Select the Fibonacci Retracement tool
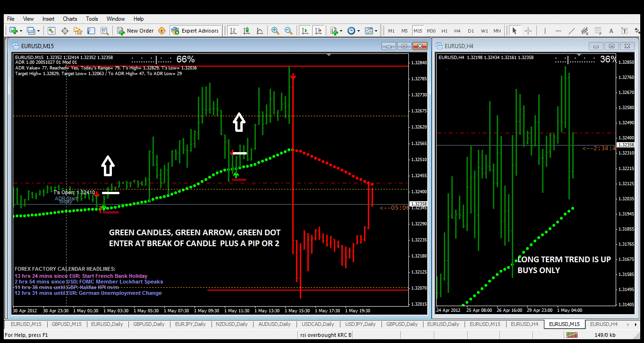Image resolution: width=644 pixels, height=343 pixels. [x=598, y=31]
